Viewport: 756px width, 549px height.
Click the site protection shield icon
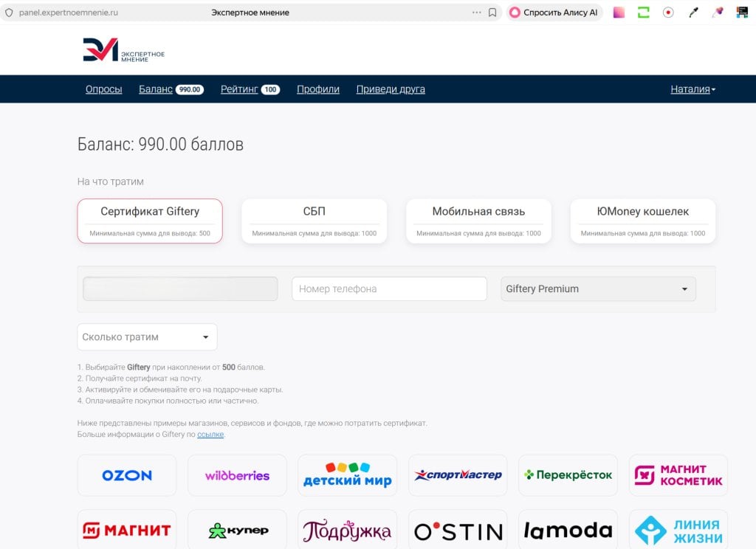[9, 13]
